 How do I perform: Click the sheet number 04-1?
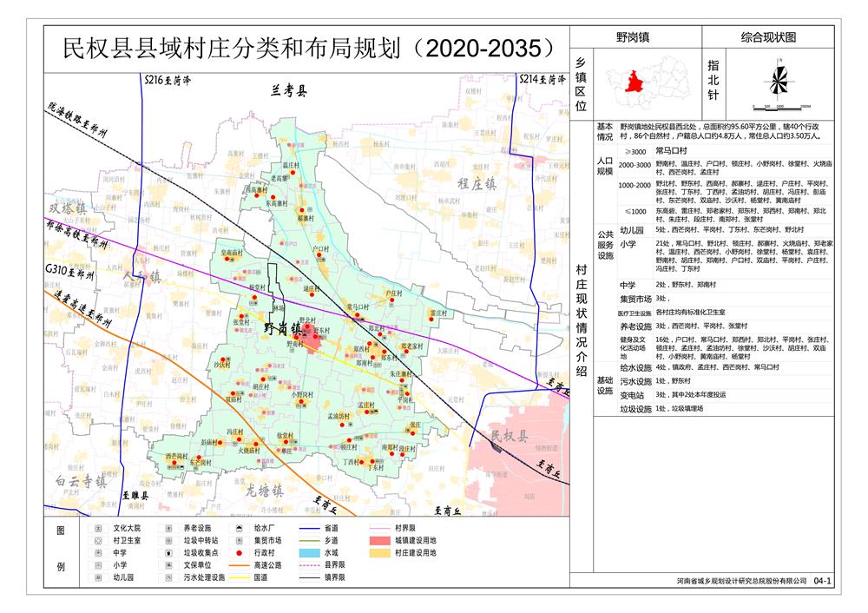pyautogui.click(x=822, y=580)
